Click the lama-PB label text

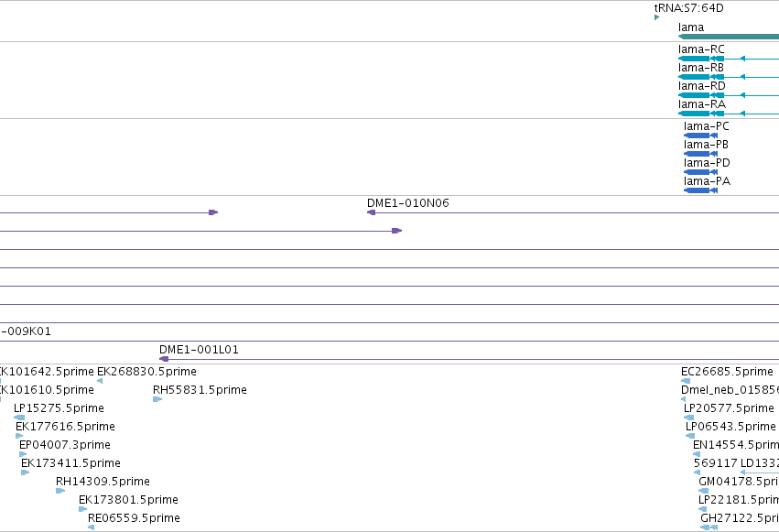coord(706,145)
